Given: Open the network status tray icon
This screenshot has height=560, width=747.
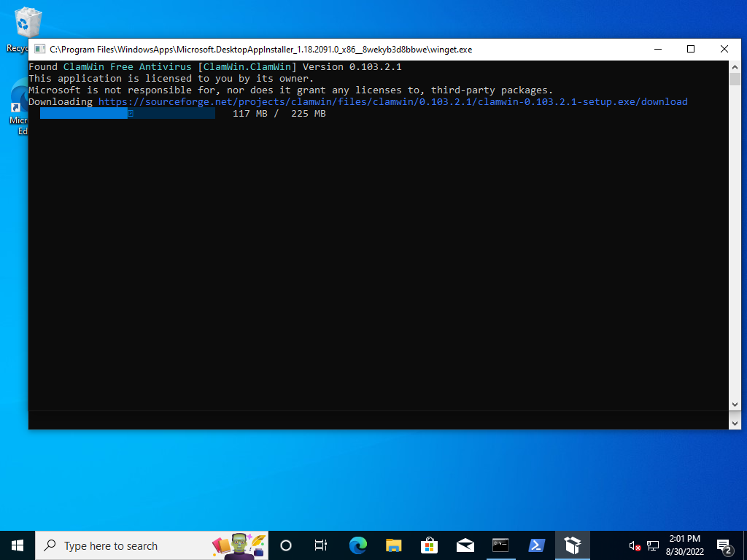Looking at the screenshot, I should coord(653,545).
